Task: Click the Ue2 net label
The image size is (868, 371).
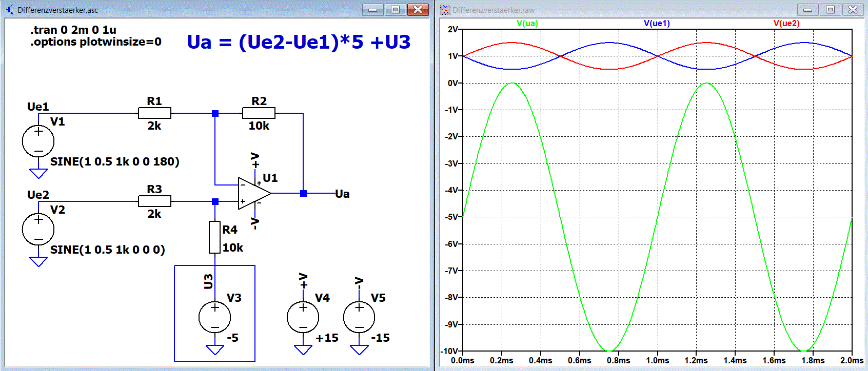Action: point(38,195)
